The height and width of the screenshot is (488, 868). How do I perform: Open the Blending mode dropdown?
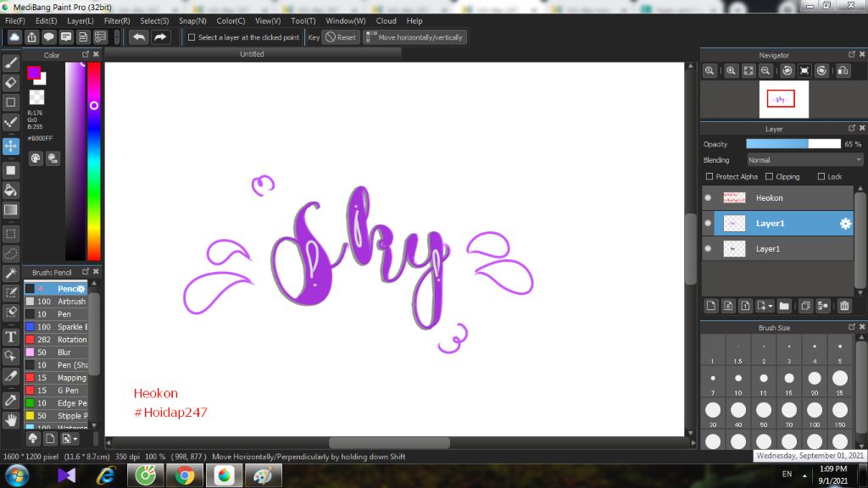(804, 160)
